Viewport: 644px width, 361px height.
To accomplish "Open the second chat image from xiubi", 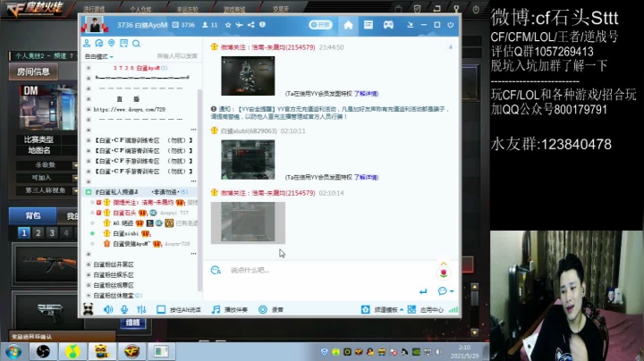I will [x=248, y=160].
